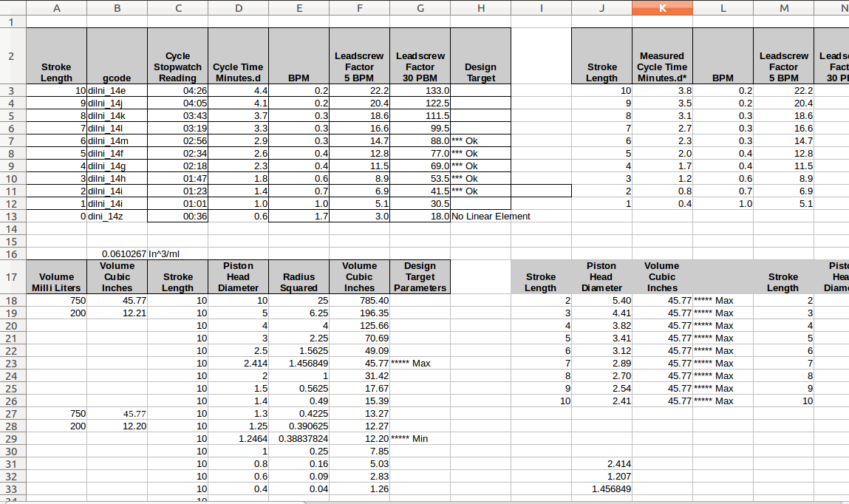Select the '***** Min' cell
Viewport: 849px width, 504px height.
[420, 439]
